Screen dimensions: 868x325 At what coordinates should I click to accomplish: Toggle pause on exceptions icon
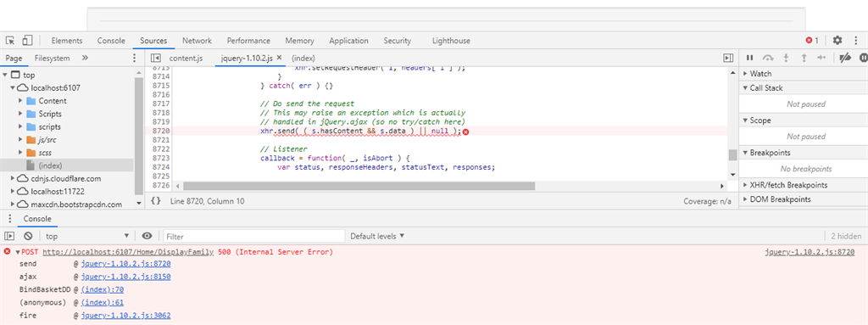pos(864,58)
